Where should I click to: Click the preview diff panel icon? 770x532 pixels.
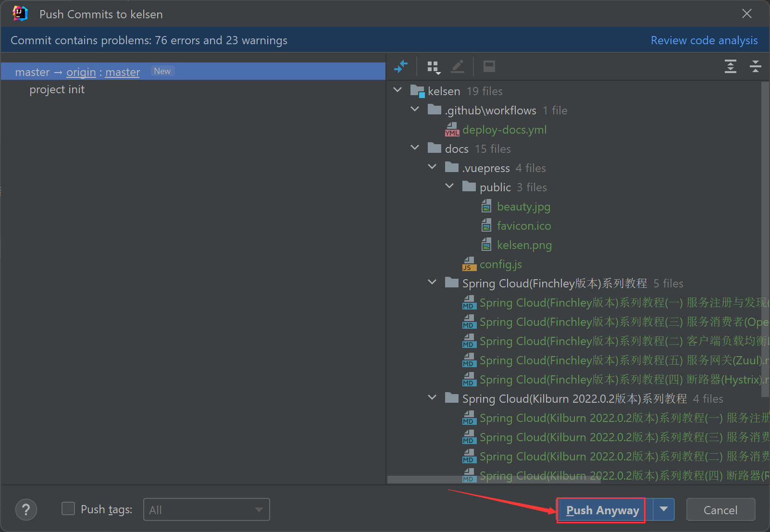click(x=489, y=66)
